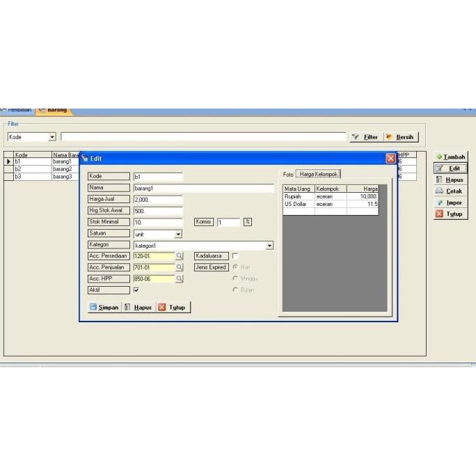Toggle the Aktif checkbox

(x=136, y=290)
